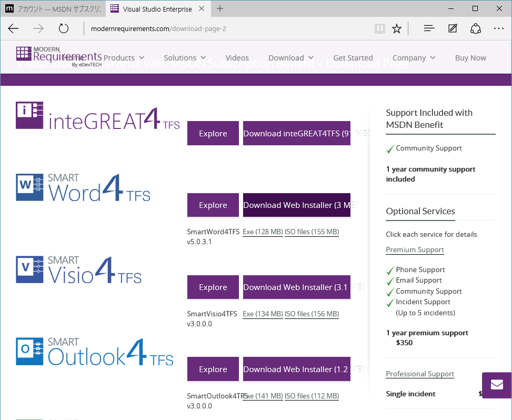
Task: Open a new tab with the plus icon
Action: point(220,8)
